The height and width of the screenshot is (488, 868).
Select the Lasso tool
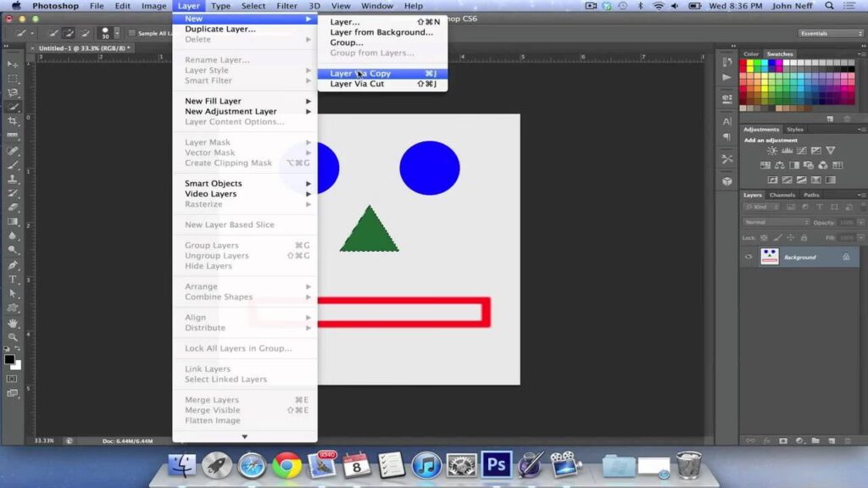[13, 92]
